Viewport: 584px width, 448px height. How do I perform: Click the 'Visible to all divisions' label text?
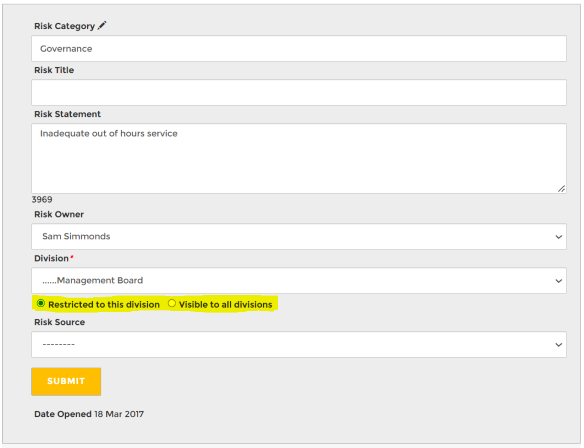225,305
